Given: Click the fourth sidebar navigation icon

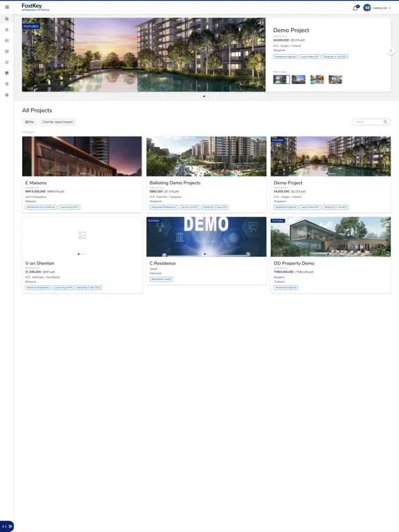Looking at the screenshot, I should click(7, 51).
